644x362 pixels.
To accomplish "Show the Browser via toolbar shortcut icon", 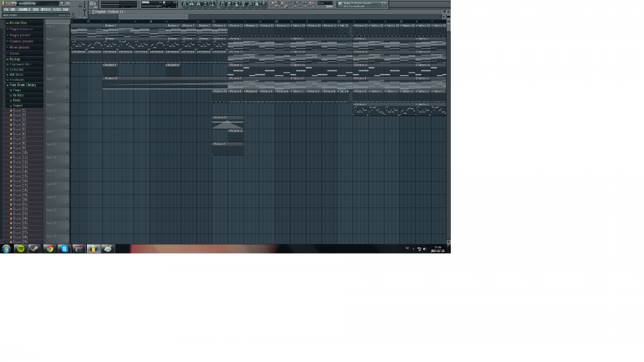I will click(205, 4).
